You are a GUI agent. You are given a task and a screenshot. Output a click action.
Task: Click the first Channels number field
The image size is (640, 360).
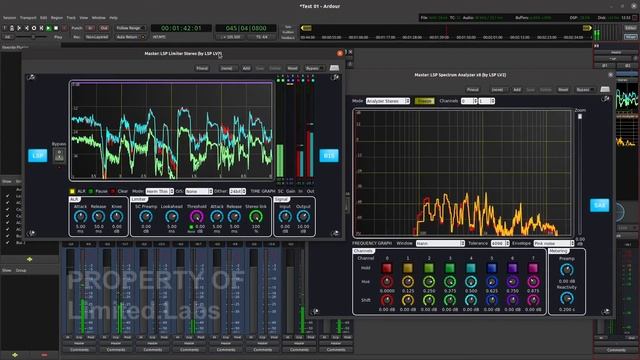click(469, 101)
